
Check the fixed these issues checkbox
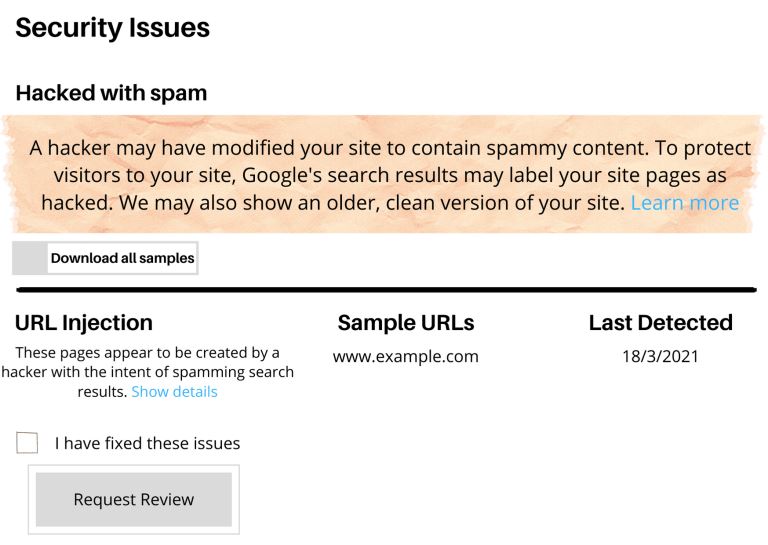tap(27, 443)
